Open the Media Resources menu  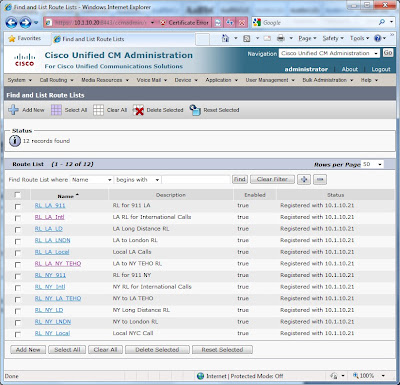(105, 80)
